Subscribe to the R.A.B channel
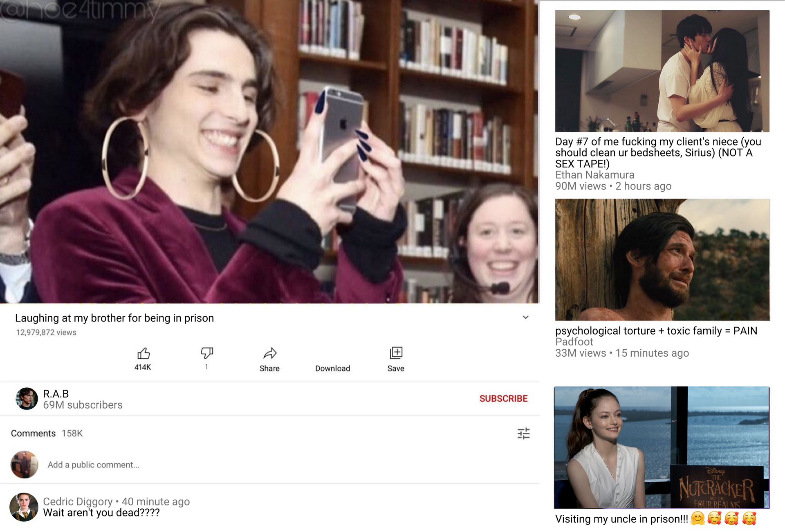The height and width of the screenshot is (532, 785). [503, 398]
